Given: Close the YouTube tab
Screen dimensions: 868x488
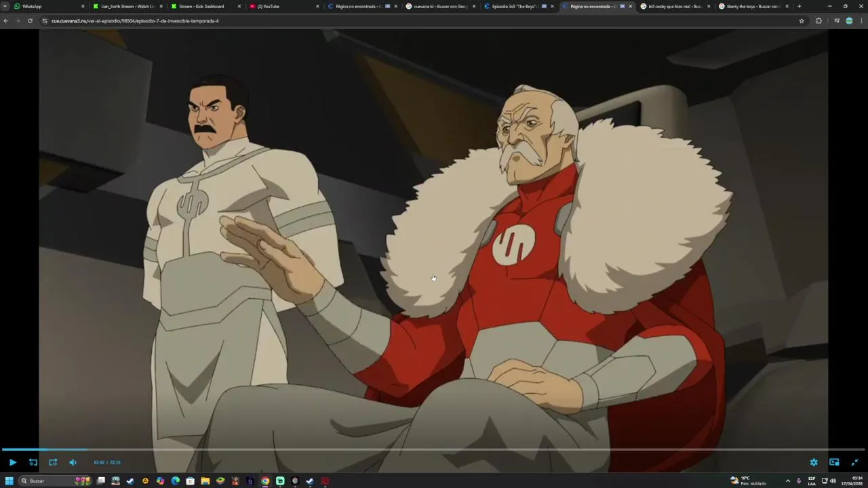Looking at the screenshot, I should pyautogui.click(x=317, y=6).
